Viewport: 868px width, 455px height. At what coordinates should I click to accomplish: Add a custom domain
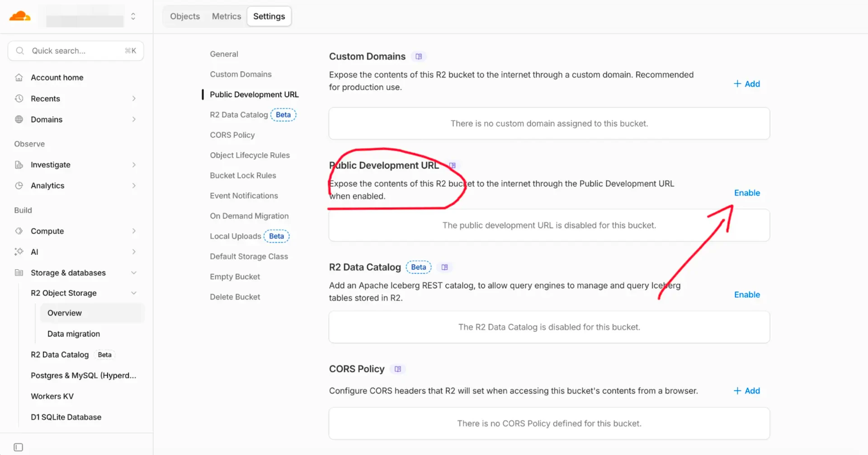pyautogui.click(x=747, y=84)
